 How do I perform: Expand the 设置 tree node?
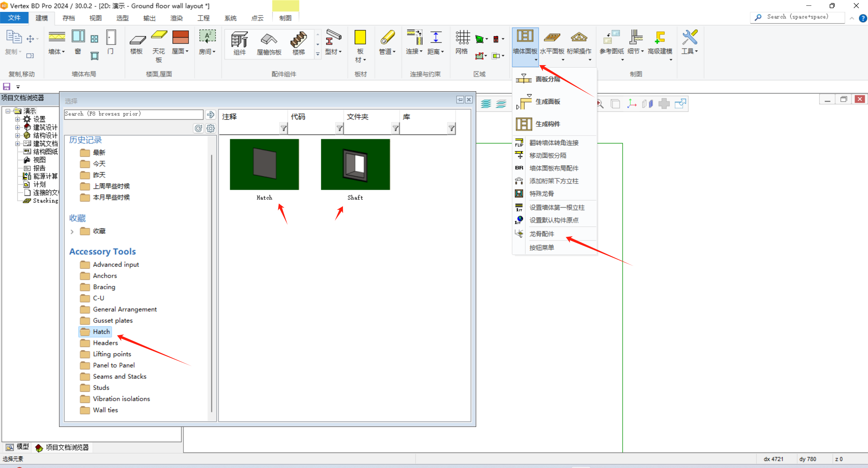(x=17, y=119)
